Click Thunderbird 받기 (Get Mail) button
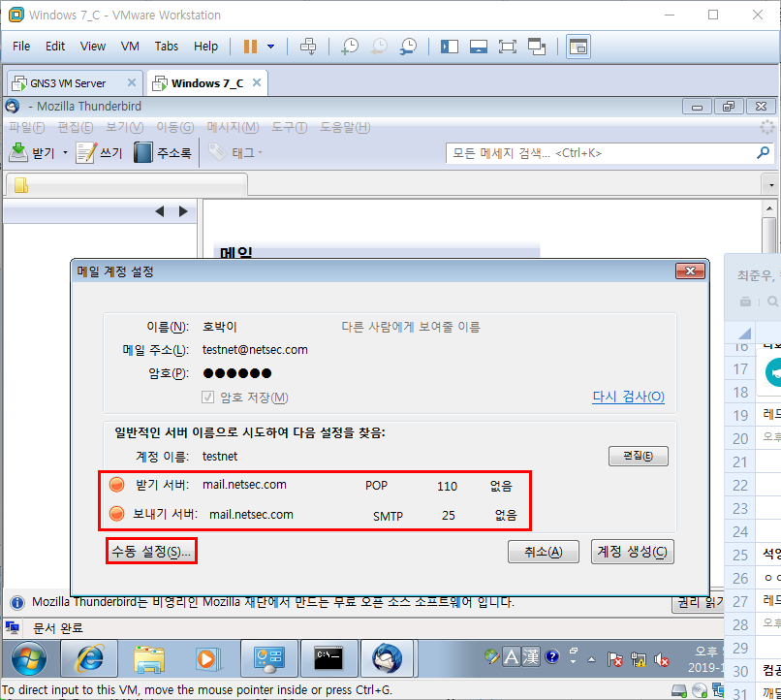The height and width of the screenshot is (700, 781). point(32,153)
